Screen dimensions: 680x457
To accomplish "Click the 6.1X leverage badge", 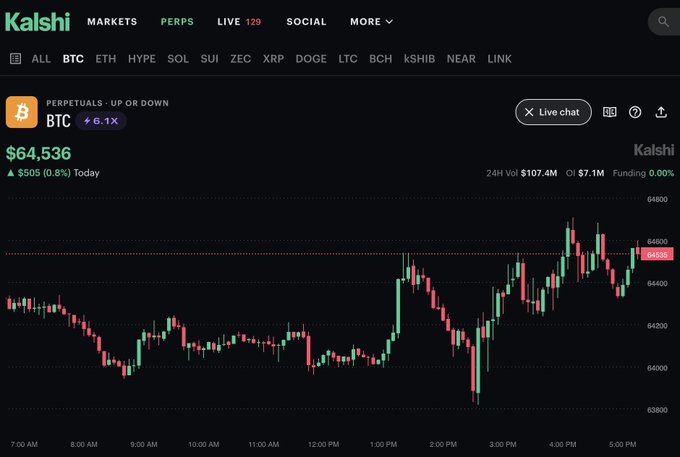I will (x=101, y=121).
